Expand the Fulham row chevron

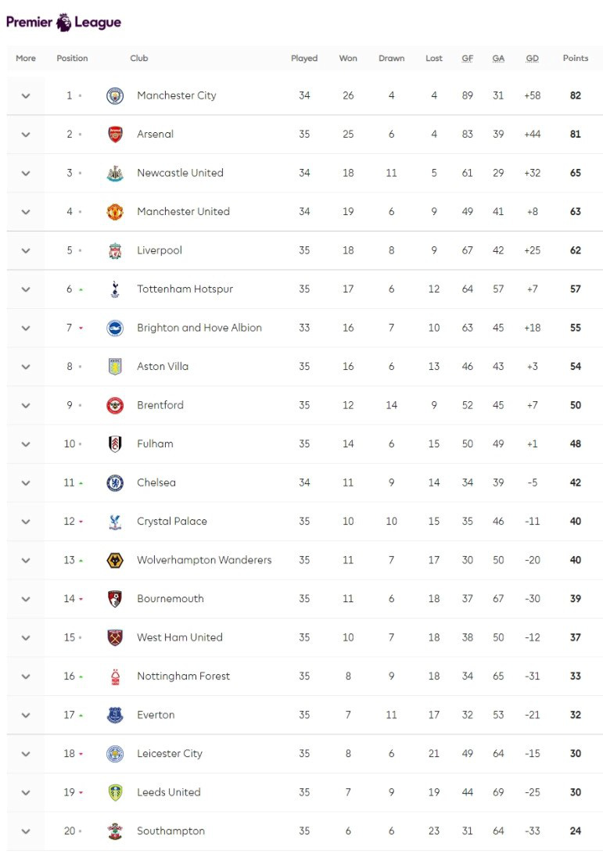[26, 444]
